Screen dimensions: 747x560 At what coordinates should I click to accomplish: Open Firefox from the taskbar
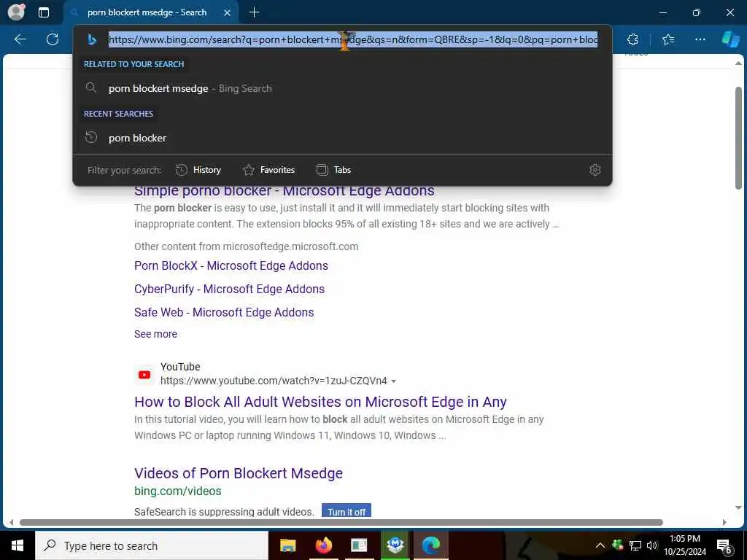click(x=323, y=545)
